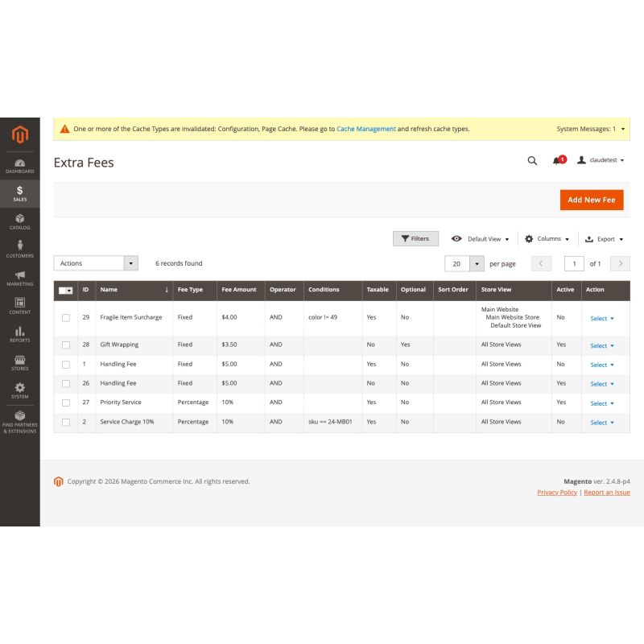Open the Dashboard sidebar menu
The width and height of the screenshot is (644, 644).
point(19,166)
